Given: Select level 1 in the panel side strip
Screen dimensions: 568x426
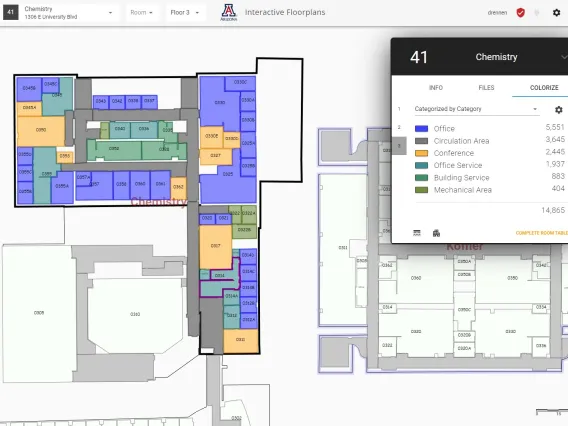Looking at the screenshot, I should [x=399, y=109].
